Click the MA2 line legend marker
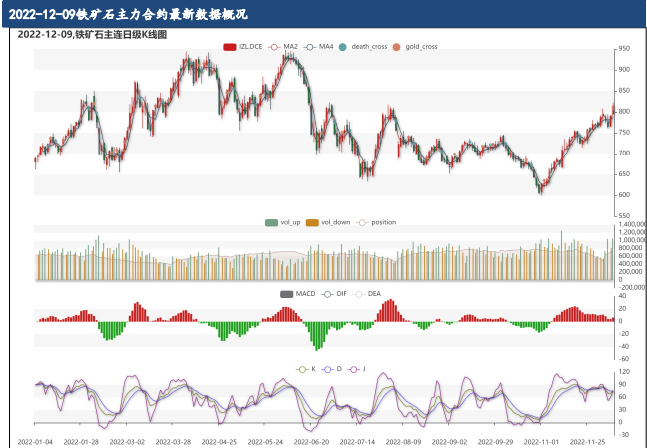Viewport: 647px width, 448px height. click(275, 46)
